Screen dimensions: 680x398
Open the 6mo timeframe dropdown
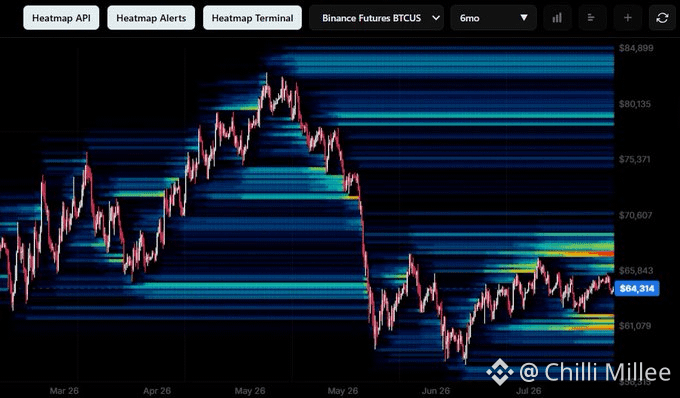[494, 18]
